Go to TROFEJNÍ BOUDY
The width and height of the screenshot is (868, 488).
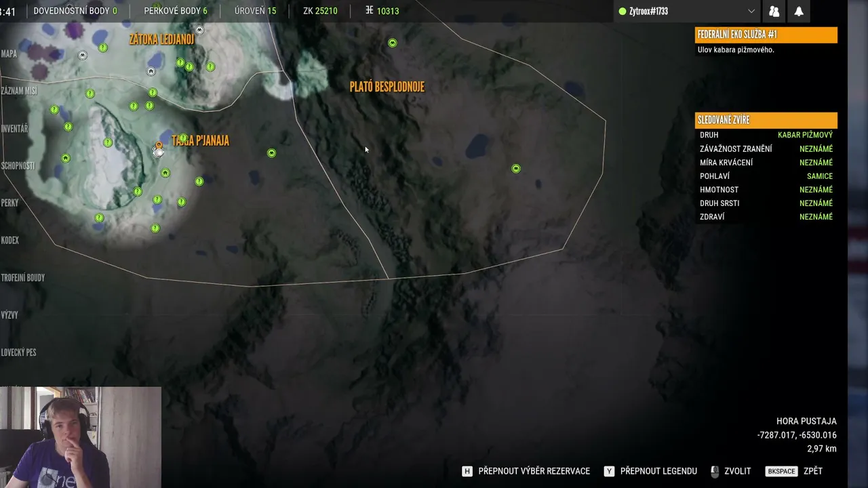[22, 277]
